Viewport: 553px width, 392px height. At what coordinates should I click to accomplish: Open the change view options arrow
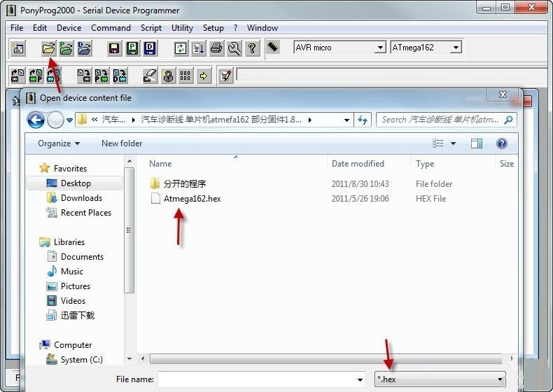pos(453,143)
